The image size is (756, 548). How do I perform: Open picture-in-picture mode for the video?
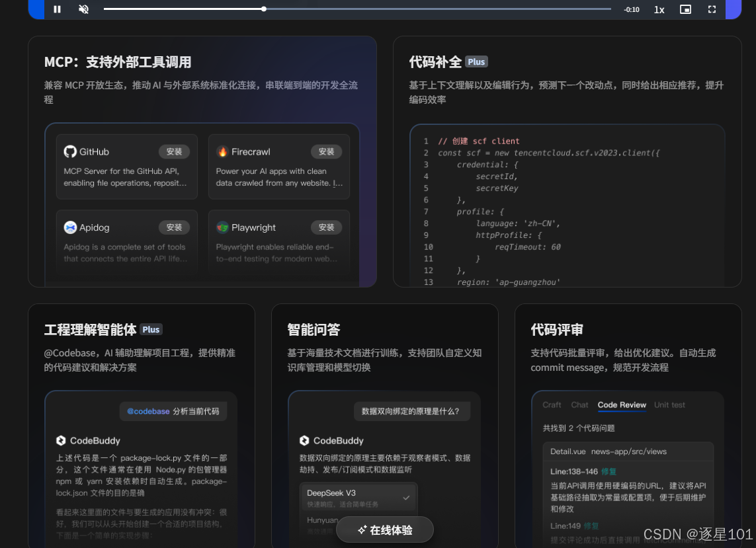685,9
